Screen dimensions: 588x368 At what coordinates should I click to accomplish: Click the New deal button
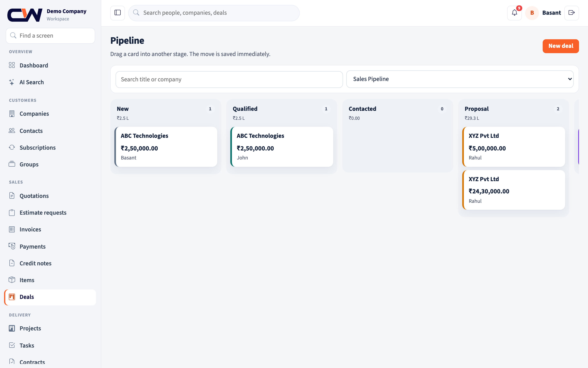coord(561,46)
